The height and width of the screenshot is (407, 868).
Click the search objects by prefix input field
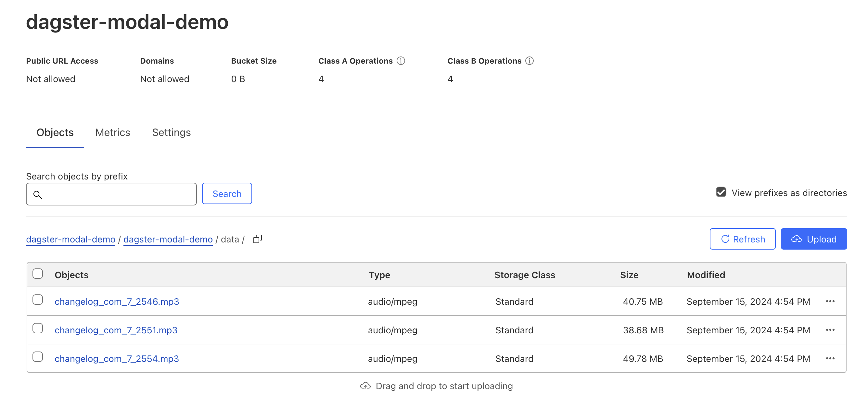click(x=111, y=194)
